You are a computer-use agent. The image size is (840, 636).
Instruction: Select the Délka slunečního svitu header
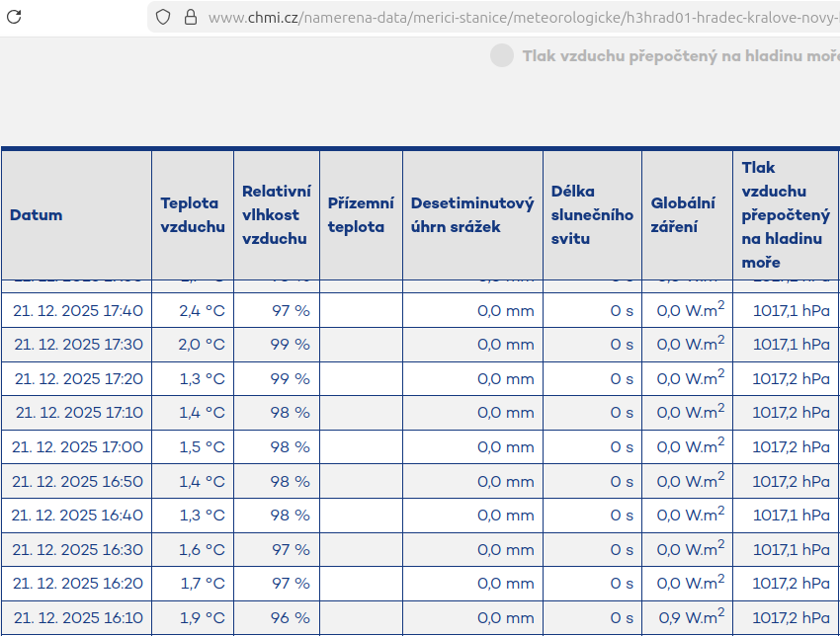591,215
